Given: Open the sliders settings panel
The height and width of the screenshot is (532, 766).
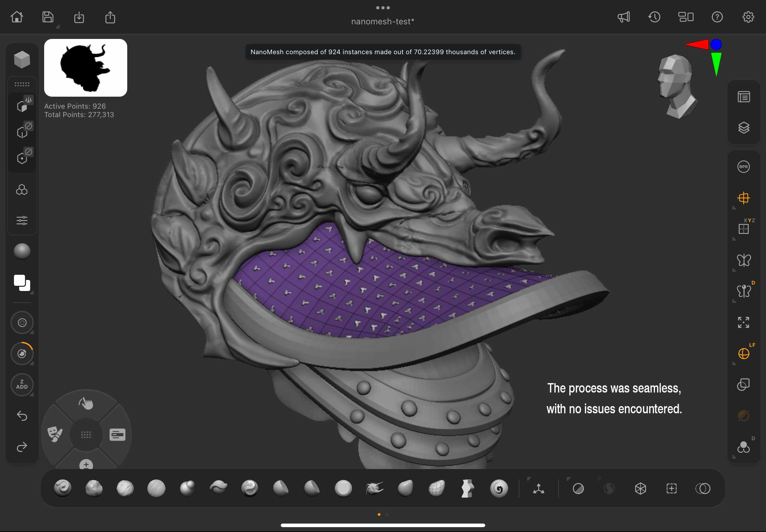Looking at the screenshot, I should [22, 220].
